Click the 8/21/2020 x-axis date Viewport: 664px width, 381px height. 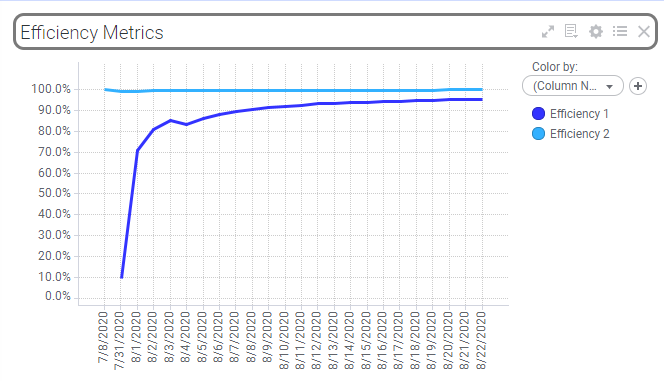(x=465, y=341)
